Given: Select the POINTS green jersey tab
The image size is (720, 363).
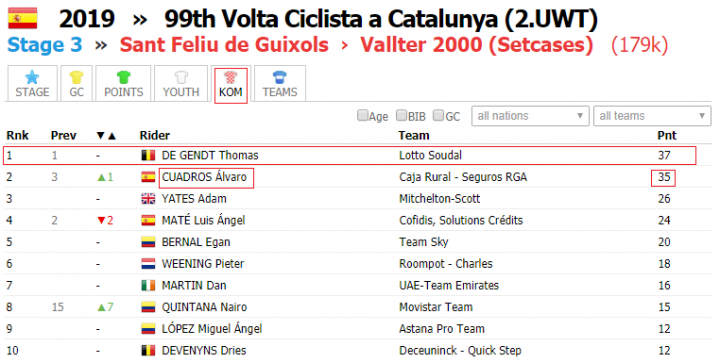Looking at the screenshot, I should coord(124,84).
